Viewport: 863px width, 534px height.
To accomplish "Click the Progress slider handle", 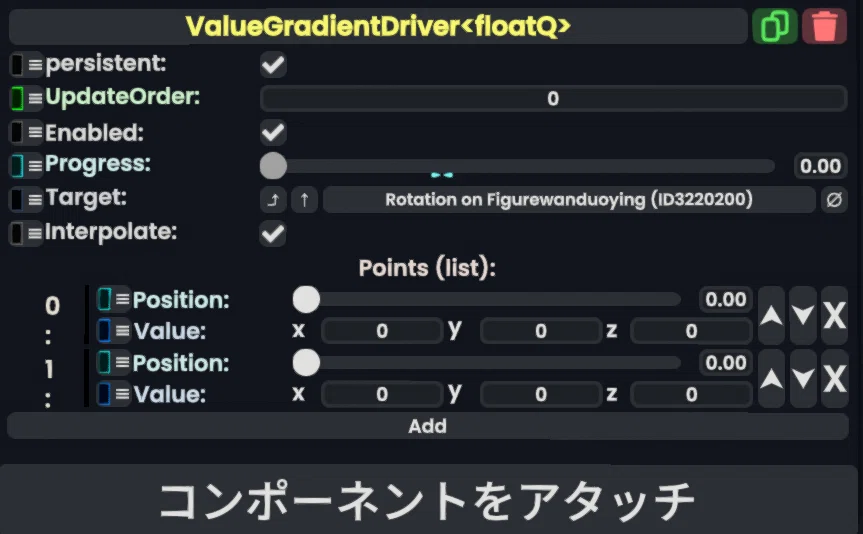I will pyautogui.click(x=273, y=166).
